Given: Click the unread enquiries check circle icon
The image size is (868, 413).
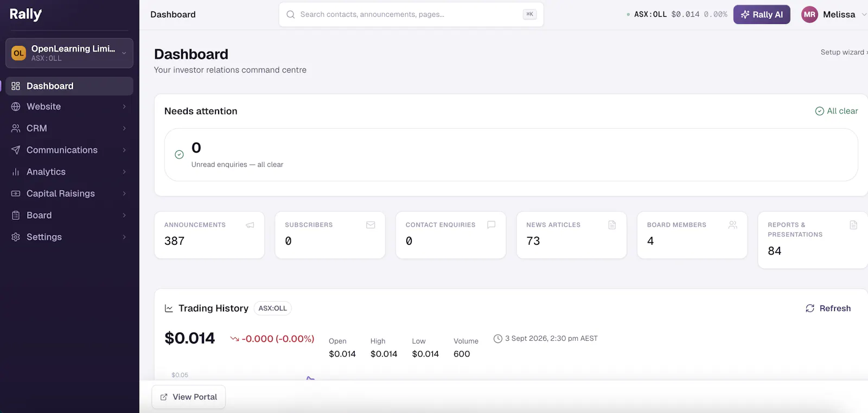Looking at the screenshot, I should pos(179,155).
